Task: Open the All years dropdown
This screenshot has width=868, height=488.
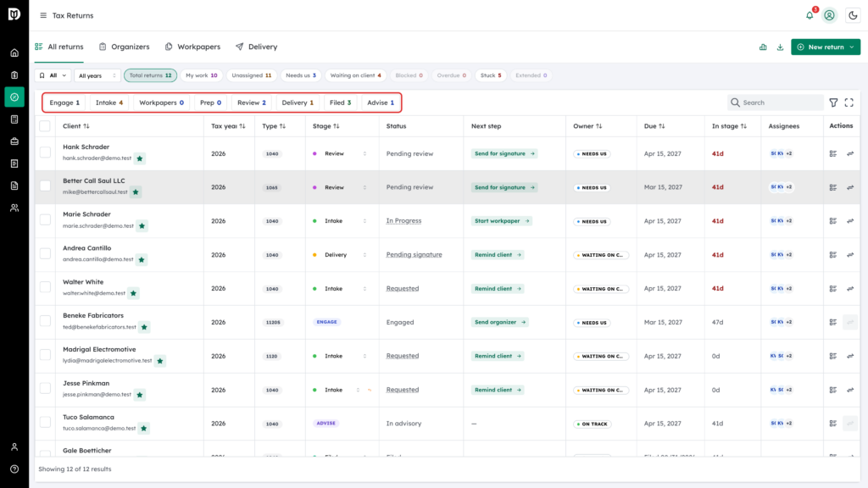Action: (97, 75)
